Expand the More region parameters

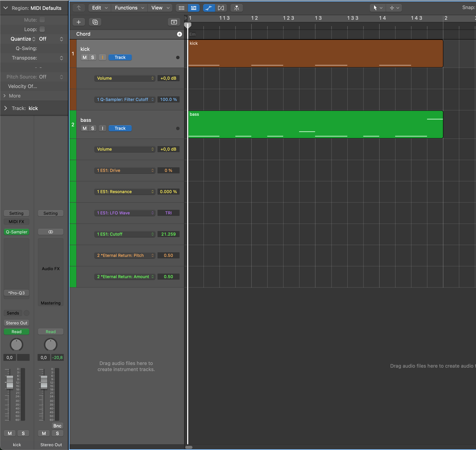[5, 96]
